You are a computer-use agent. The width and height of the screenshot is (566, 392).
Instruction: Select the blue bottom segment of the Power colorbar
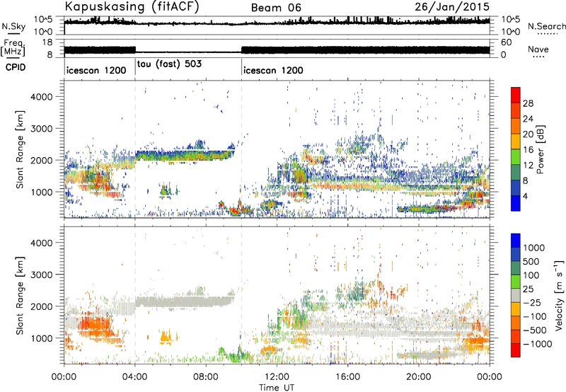(x=516, y=203)
